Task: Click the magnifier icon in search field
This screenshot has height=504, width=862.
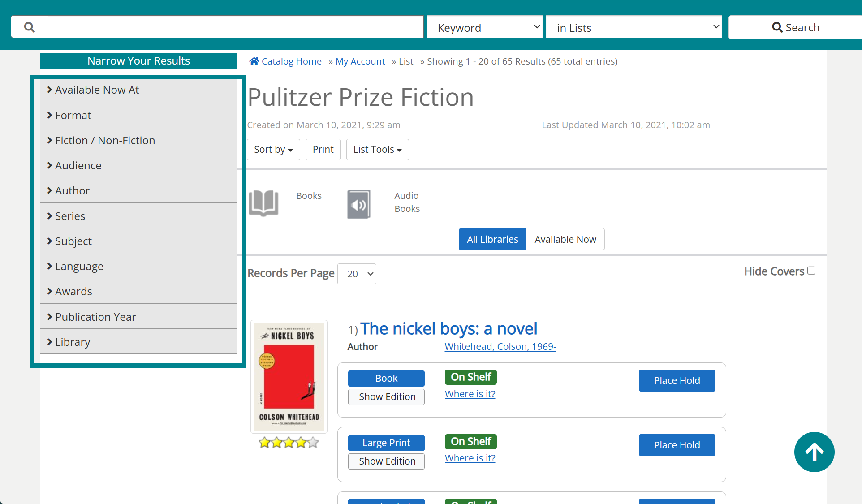Action: pos(30,27)
